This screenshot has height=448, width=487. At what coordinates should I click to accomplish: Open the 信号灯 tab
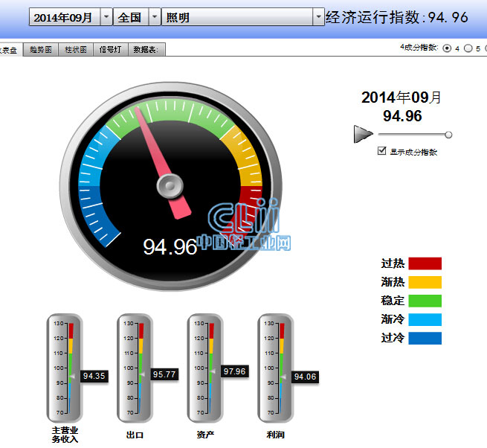tap(111, 50)
